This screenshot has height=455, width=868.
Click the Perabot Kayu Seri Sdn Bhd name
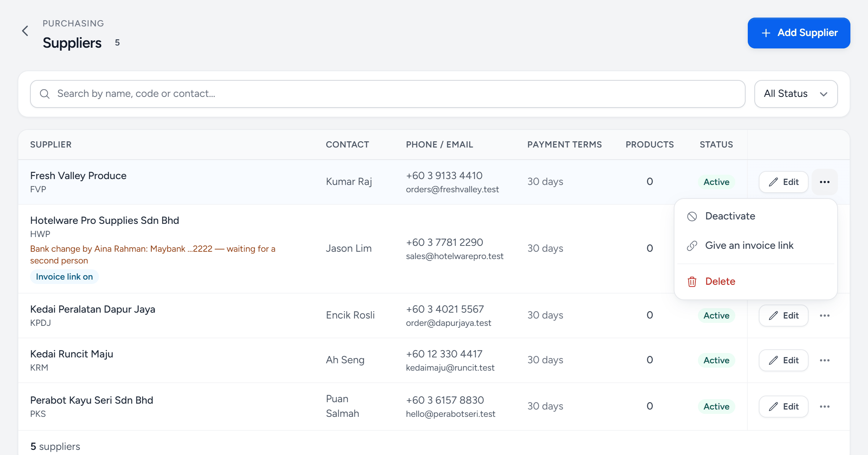click(x=92, y=400)
